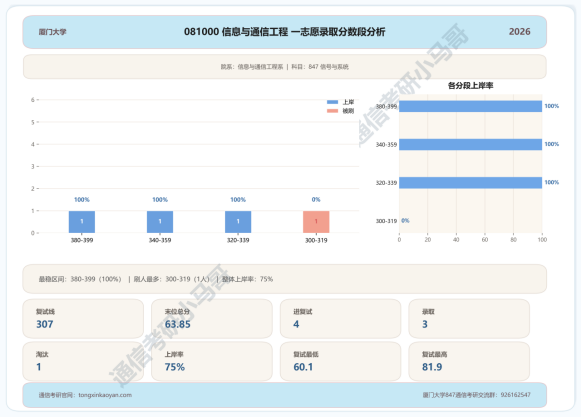
Task: Click 100% label above the 320-339 vertical bar
Action: pyautogui.click(x=238, y=199)
